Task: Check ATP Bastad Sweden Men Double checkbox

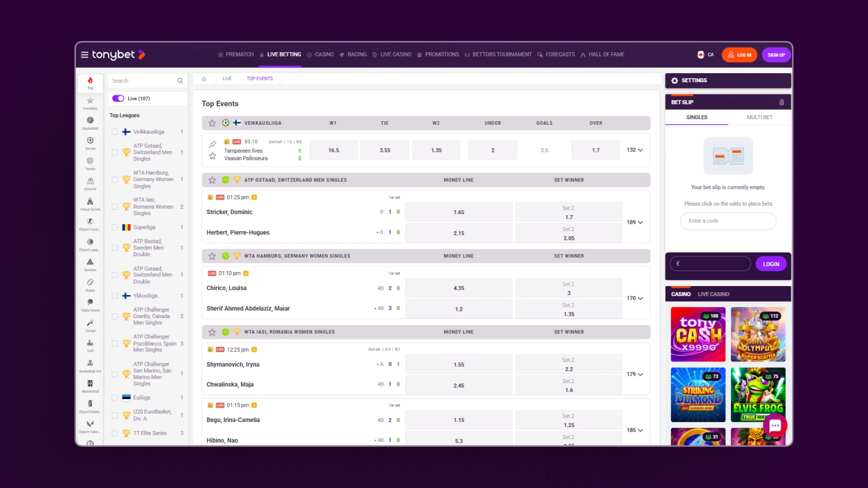Action: pyautogui.click(x=115, y=248)
